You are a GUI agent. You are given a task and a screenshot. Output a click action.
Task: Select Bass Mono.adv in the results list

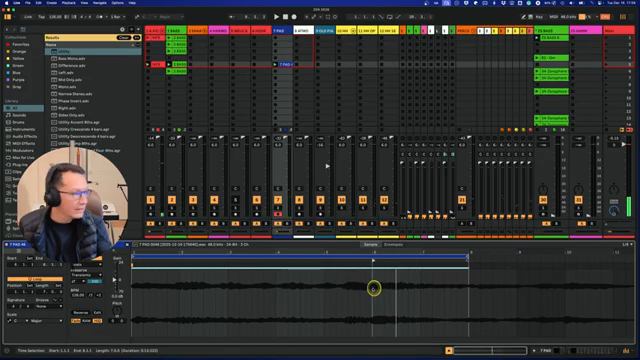[x=71, y=58]
